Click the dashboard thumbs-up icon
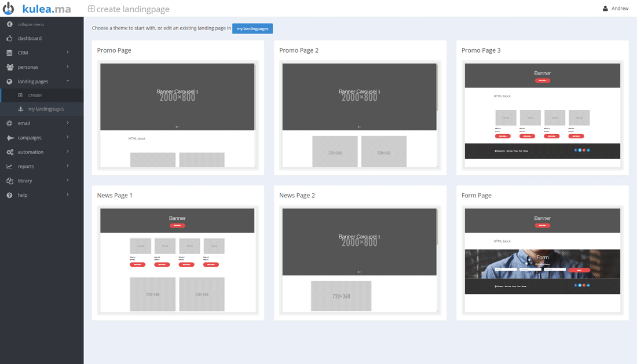This screenshot has height=364, width=637. 10,38
